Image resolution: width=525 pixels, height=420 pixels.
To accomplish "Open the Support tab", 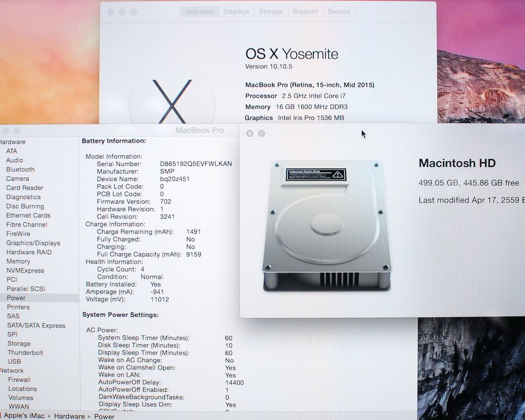I will [x=305, y=12].
